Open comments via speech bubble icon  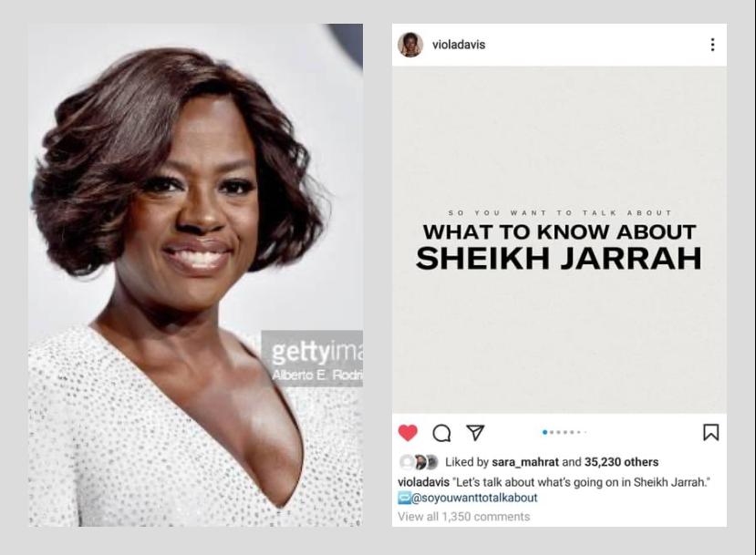click(441, 433)
